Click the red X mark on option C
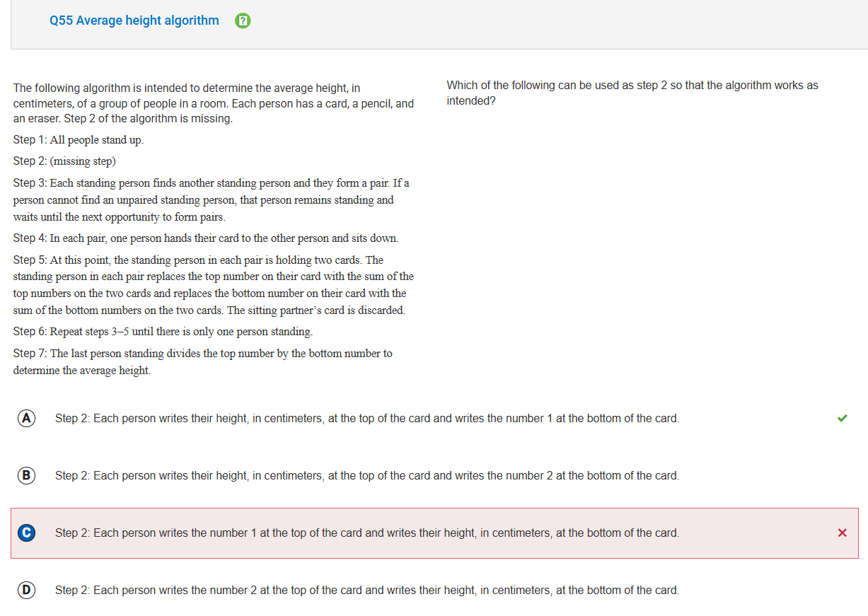 tap(842, 533)
